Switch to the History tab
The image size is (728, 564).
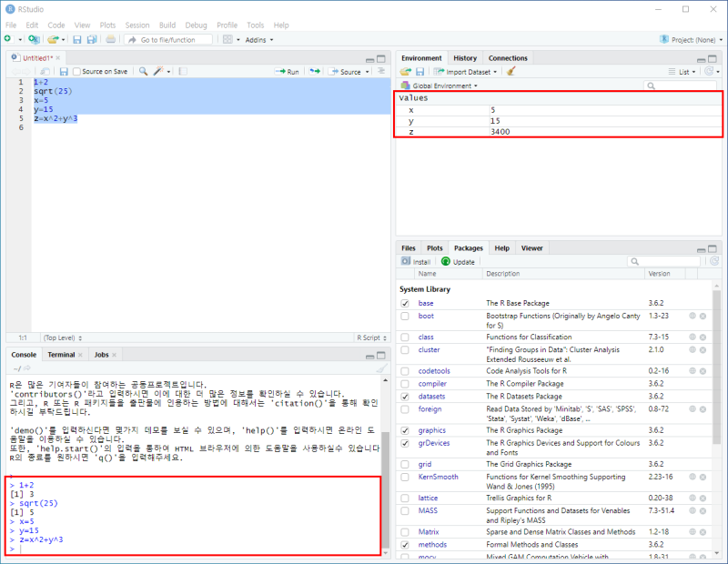click(464, 58)
